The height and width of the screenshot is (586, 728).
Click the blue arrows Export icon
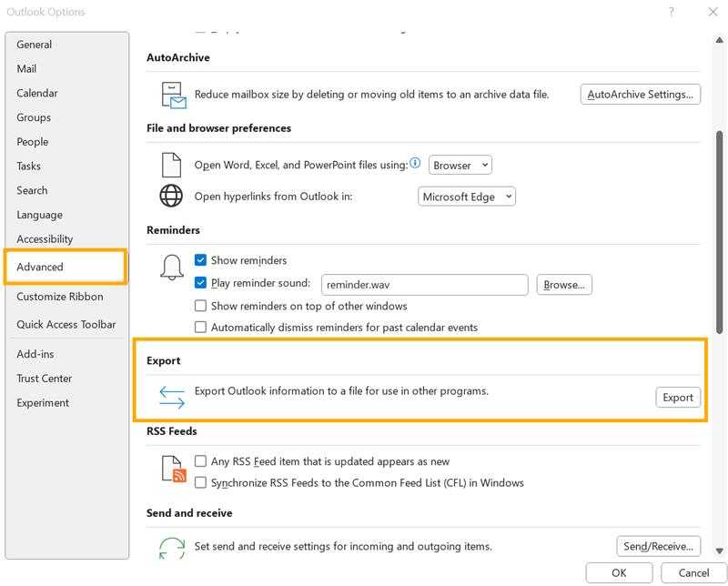[172, 398]
